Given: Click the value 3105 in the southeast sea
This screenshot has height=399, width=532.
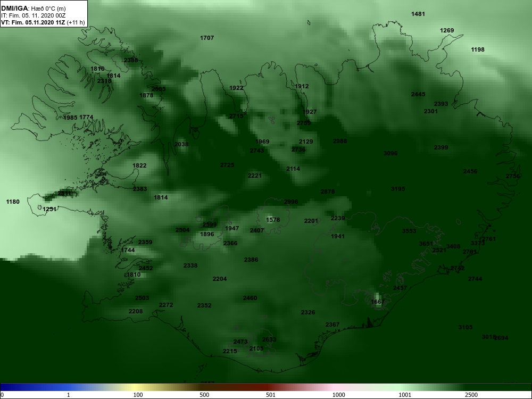Looking at the screenshot, I should [465, 327].
